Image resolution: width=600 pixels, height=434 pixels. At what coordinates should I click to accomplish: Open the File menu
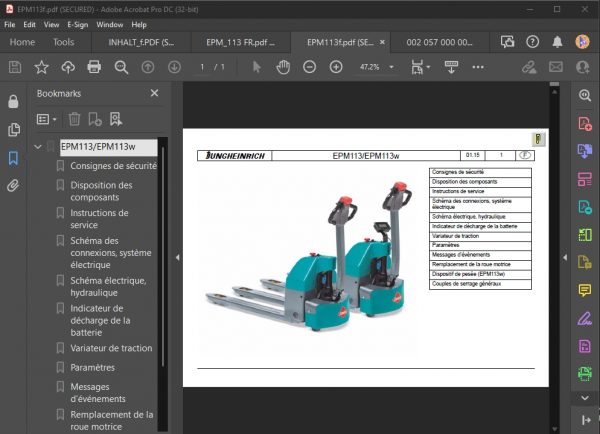(10, 24)
